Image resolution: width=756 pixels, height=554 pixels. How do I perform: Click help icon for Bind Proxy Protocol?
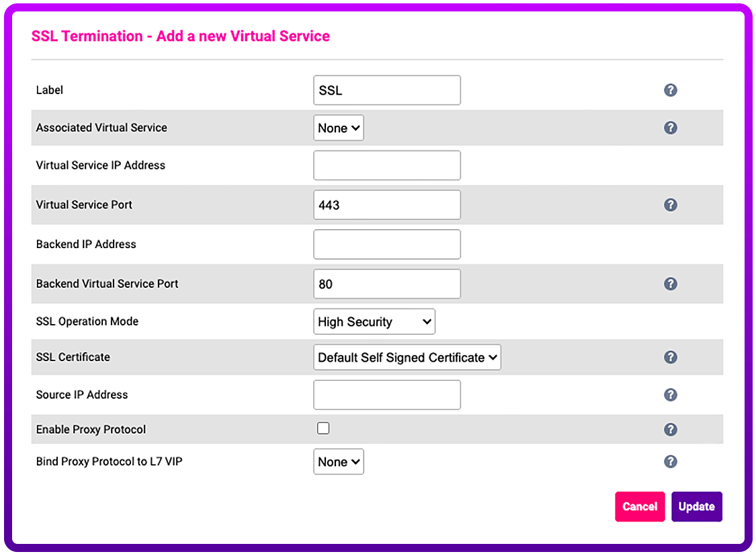click(670, 462)
